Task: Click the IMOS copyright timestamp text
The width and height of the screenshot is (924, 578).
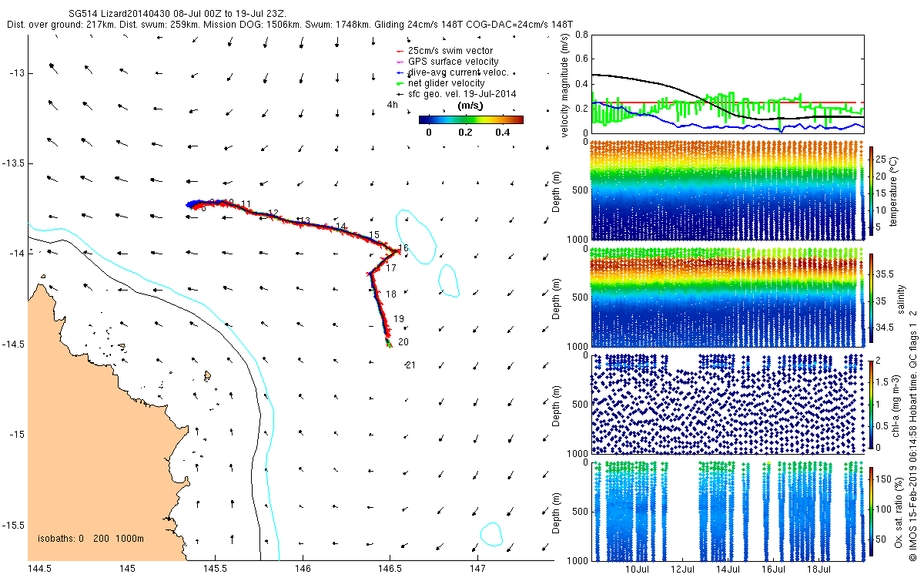Action: coord(912,435)
